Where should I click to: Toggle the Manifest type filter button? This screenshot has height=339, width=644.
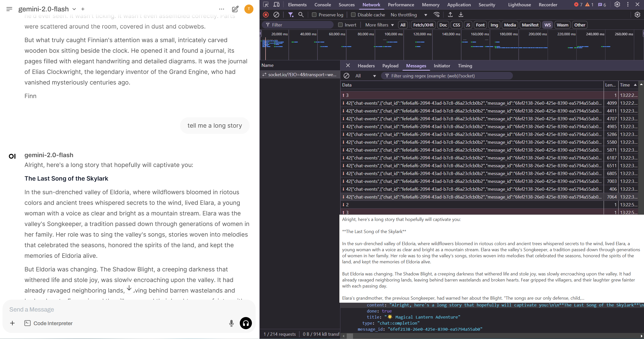pyautogui.click(x=530, y=25)
